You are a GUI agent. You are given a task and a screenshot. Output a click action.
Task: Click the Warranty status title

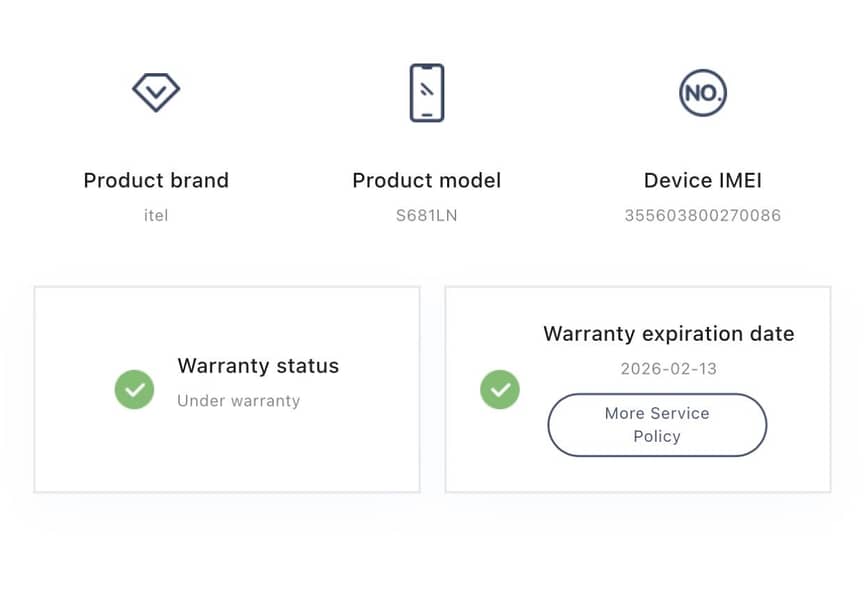click(258, 366)
